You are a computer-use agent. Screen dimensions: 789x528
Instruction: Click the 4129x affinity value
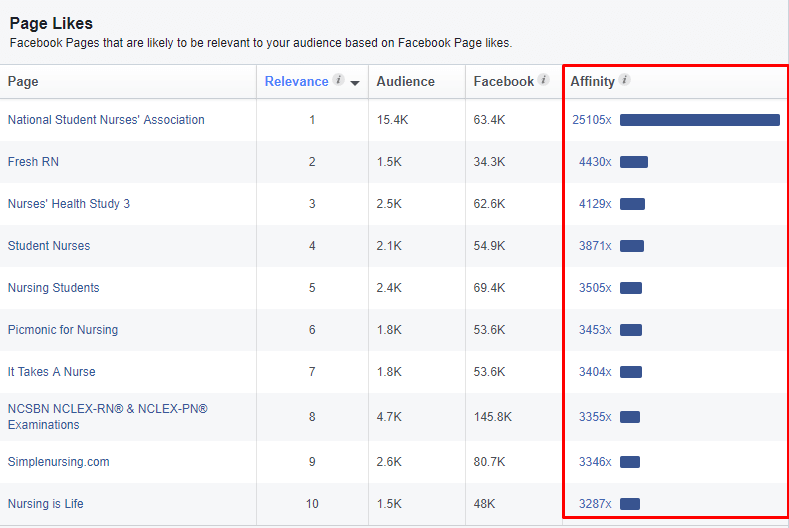point(595,204)
